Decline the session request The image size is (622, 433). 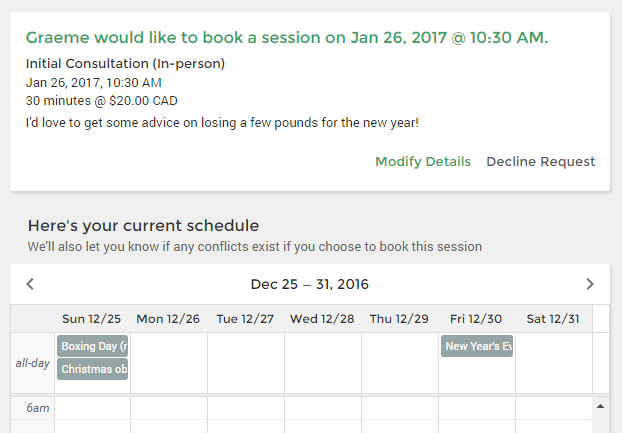pos(540,162)
